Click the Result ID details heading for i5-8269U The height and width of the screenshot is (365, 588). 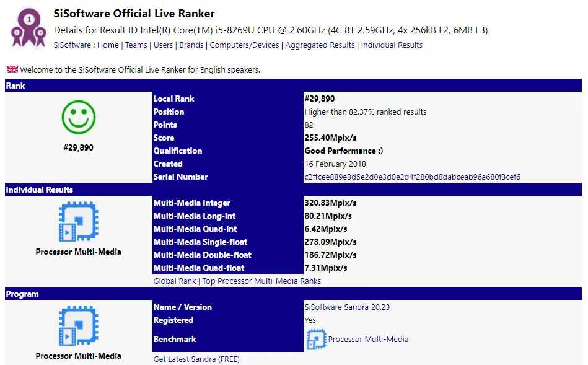[x=271, y=30]
